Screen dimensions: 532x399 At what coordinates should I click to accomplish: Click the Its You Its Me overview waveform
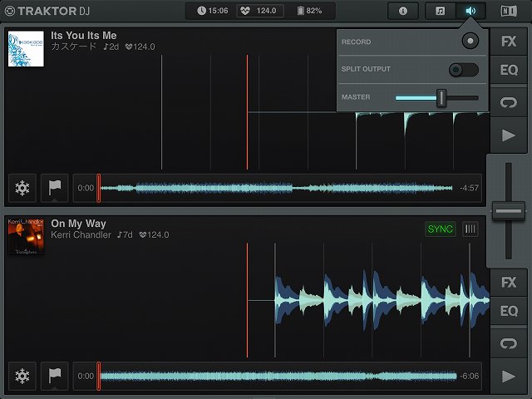tap(277, 188)
